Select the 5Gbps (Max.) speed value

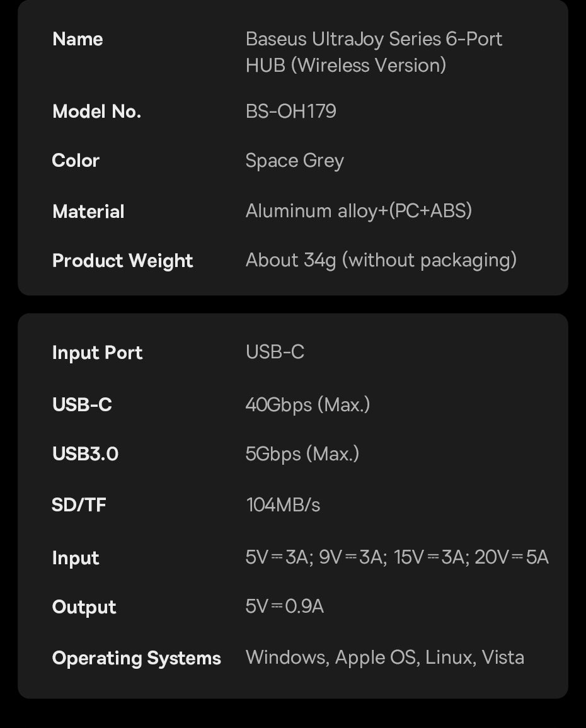pyautogui.click(x=302, y=454)
